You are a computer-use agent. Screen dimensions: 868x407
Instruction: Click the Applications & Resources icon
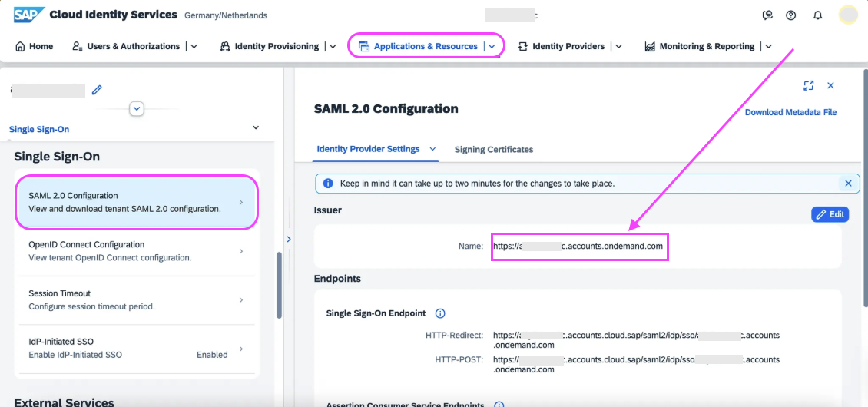point(363,47)
